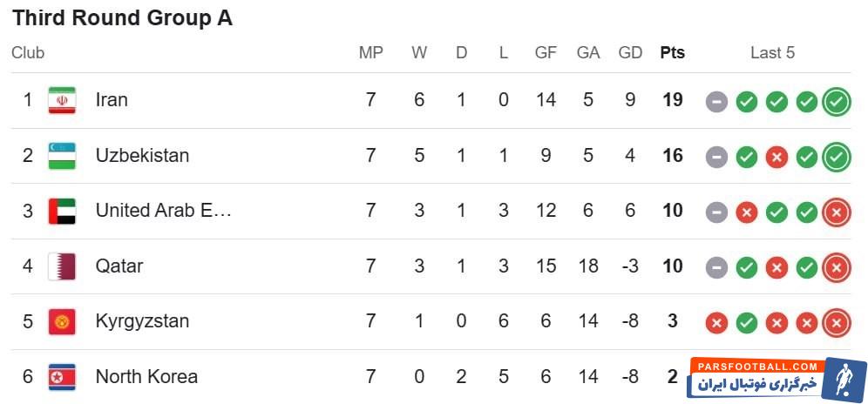Click United Arab Emirates' circled latest loss icon
The height and width of the screenshot is (404, 868).
pyautogui.click(x=836, y=212)
